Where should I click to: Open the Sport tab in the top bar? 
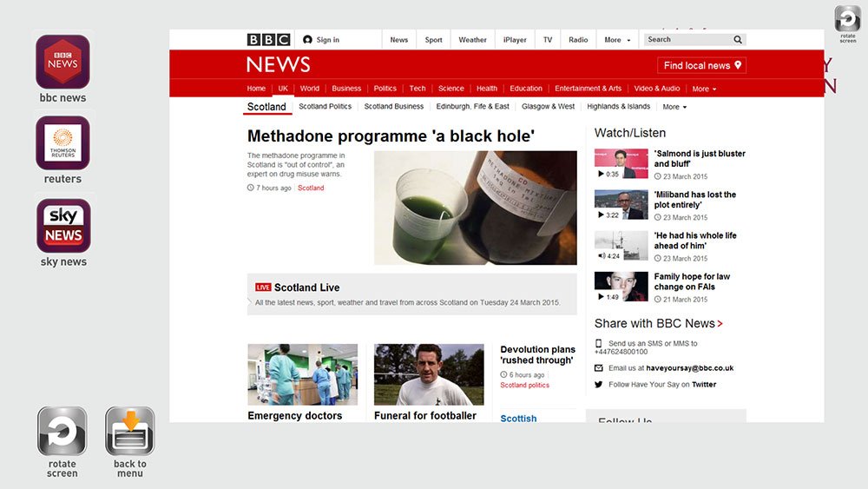(x=433, y=40)
